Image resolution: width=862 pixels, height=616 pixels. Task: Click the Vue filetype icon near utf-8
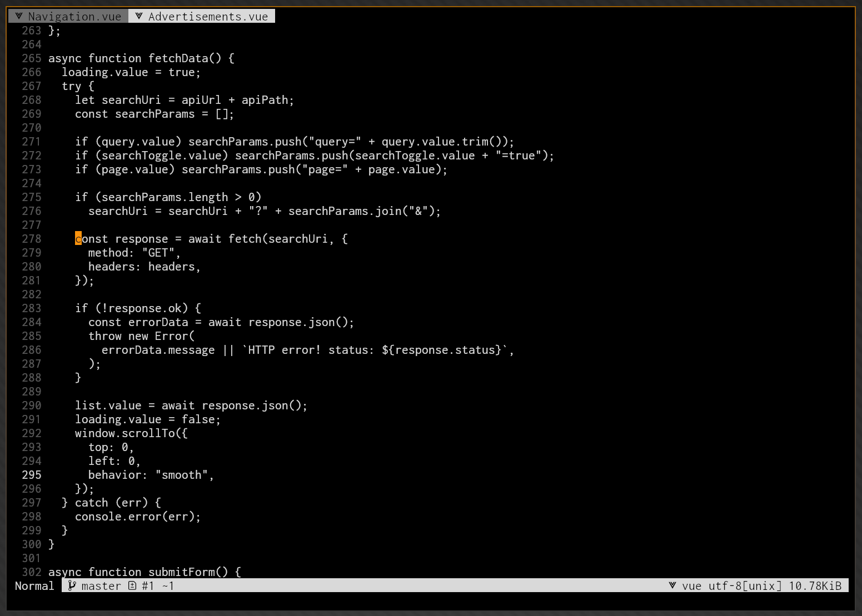(x=672, y=585)
